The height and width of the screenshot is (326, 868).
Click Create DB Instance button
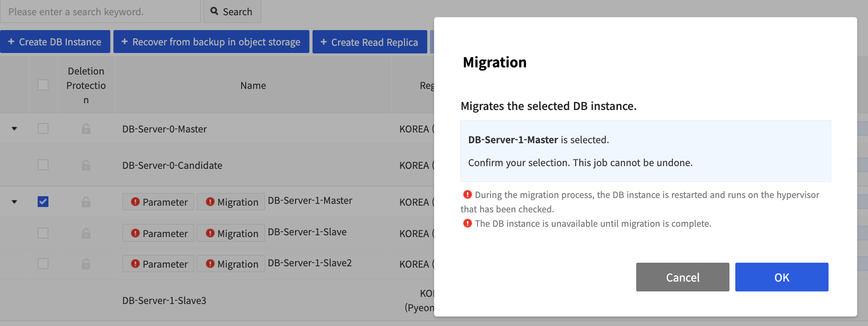click(x=55, y=42)
